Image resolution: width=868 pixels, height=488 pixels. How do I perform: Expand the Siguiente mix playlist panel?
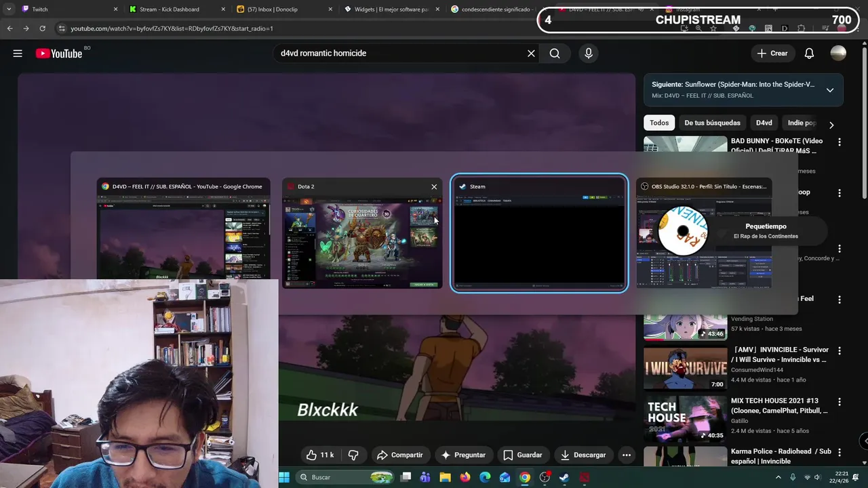click(x=830, y=90)
